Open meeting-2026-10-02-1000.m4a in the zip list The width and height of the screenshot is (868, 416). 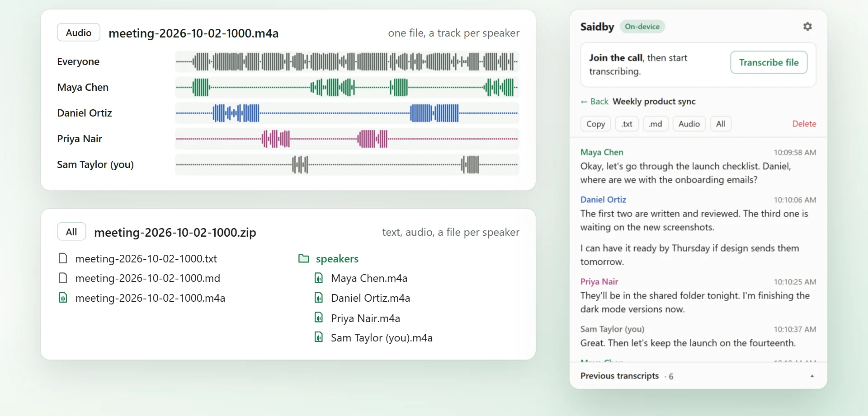pyautogui.click(x=150, y=298)
